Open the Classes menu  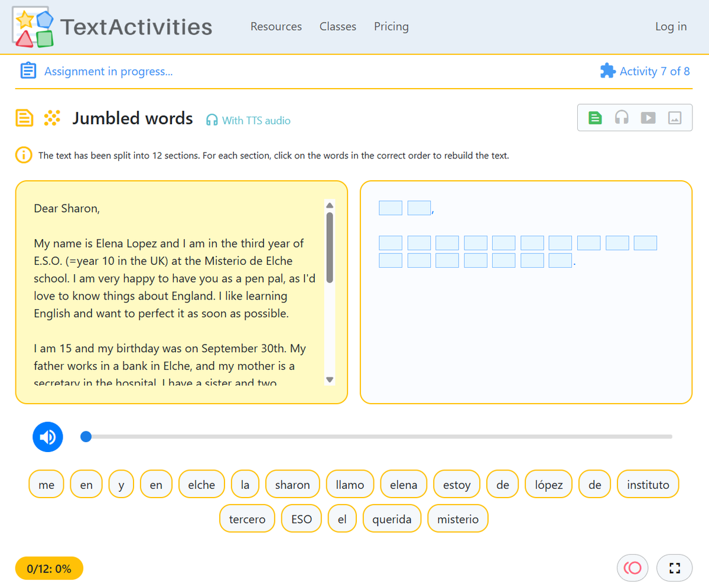click(x=338, y=27)
